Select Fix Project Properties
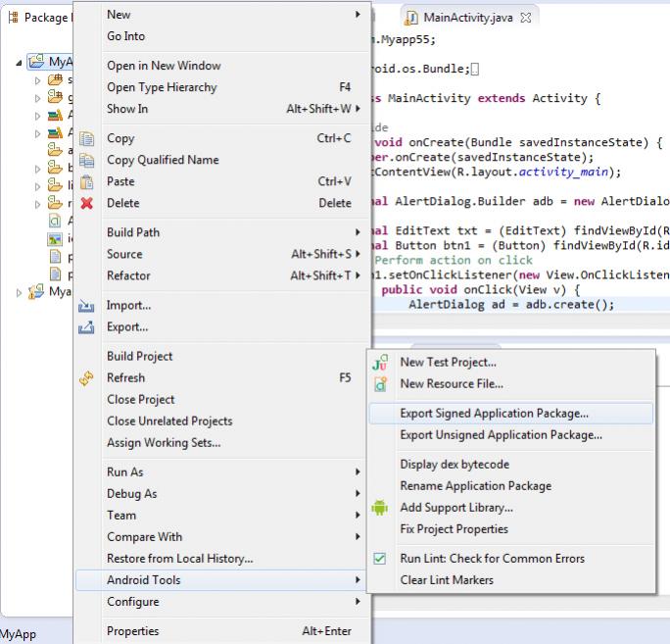This screenshot has width=670, height=644. pos(511,529)
